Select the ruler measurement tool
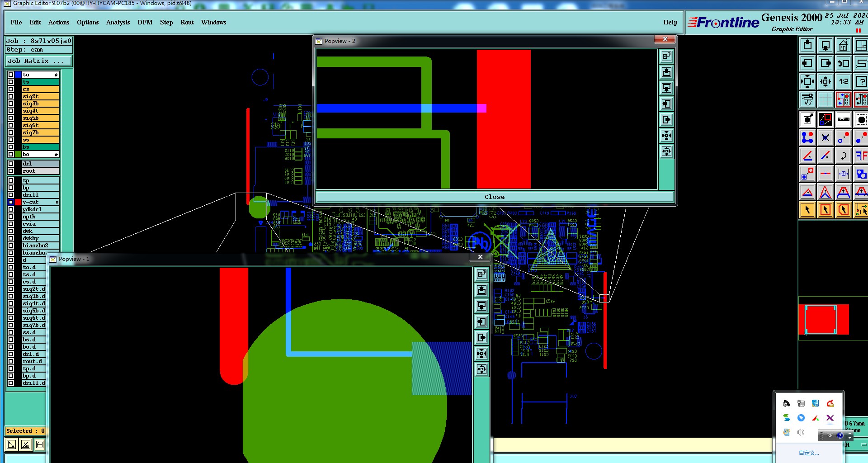Image resolution: width=868 pixels, height=463 pixels. point(844,120)
